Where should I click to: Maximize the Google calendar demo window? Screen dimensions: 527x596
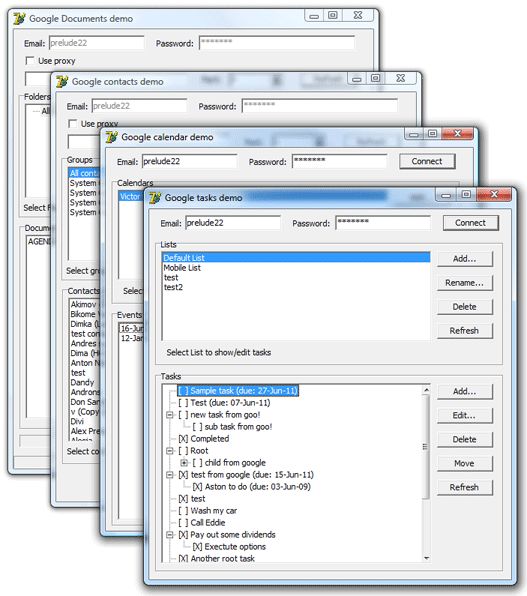point(432,133)
